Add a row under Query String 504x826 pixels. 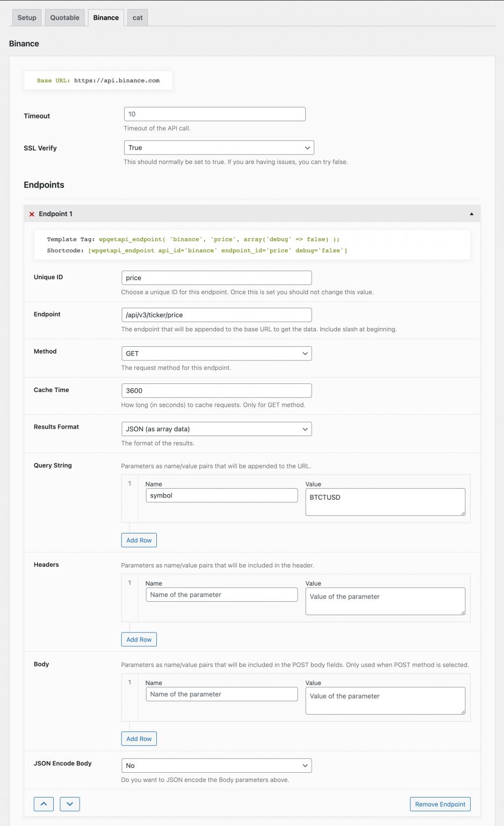tap(139, 540)
